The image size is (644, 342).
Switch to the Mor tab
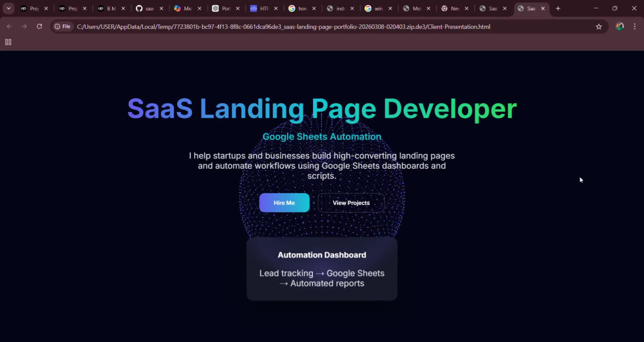(x=417, y=8)
